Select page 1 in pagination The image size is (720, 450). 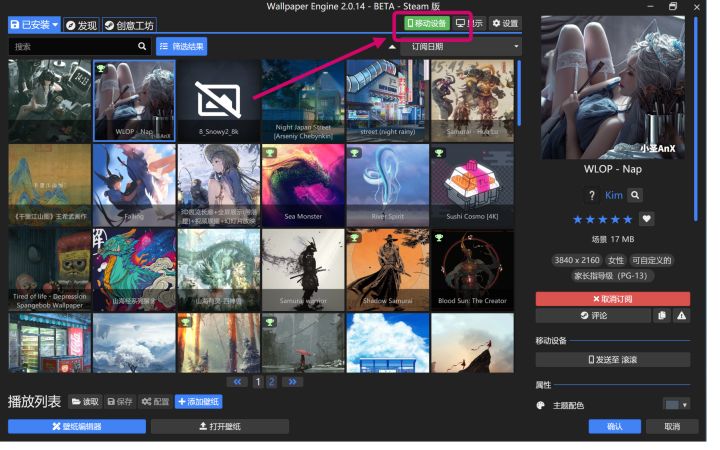(258, 382)
